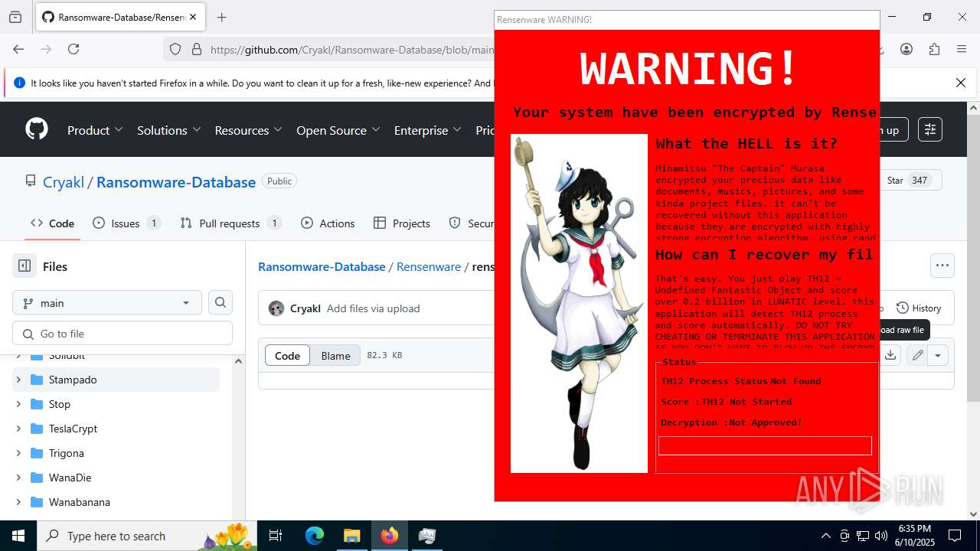The width and height of the screenshot is (980, 551).
Task: Show hidden system tray icons
Action: point(825,536)
